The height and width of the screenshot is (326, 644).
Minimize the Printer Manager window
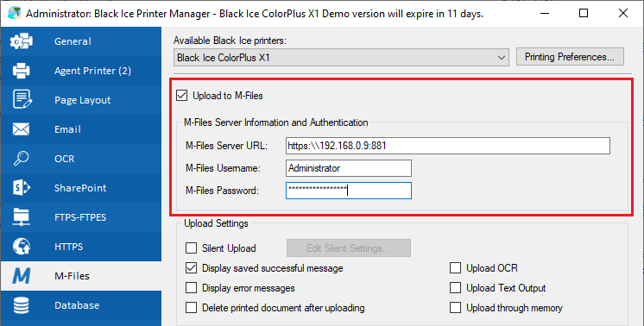point(545,14)
